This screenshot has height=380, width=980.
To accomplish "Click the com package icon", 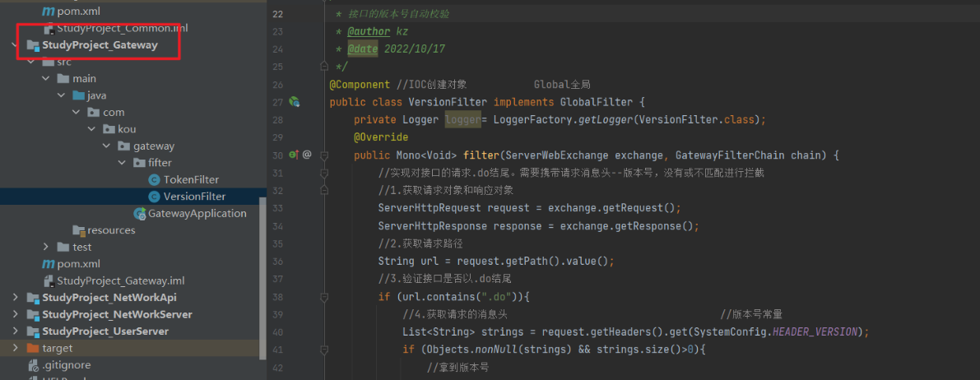I will [x=93, y=113].
